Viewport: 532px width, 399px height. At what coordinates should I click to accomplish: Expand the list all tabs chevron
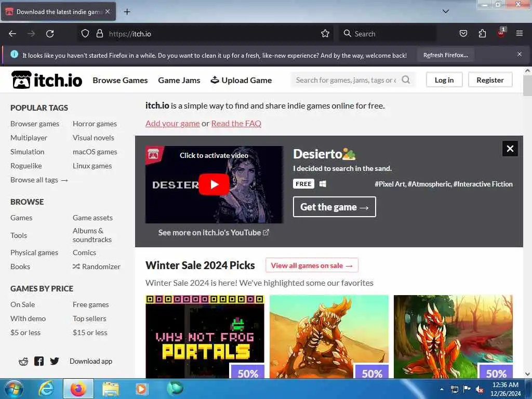(x=446, y=11)
